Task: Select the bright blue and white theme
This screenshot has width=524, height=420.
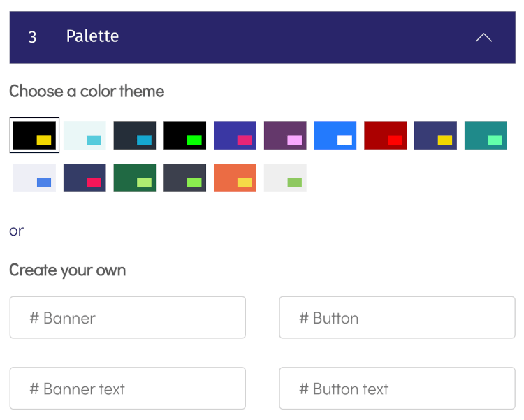Action: [335, 135]
